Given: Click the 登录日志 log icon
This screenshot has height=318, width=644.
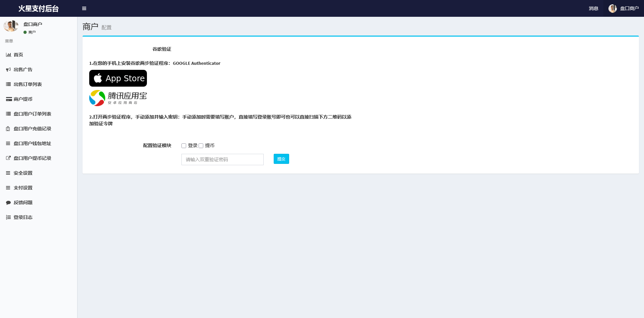Looking at the screenshot, I should [x=8, y=217].
